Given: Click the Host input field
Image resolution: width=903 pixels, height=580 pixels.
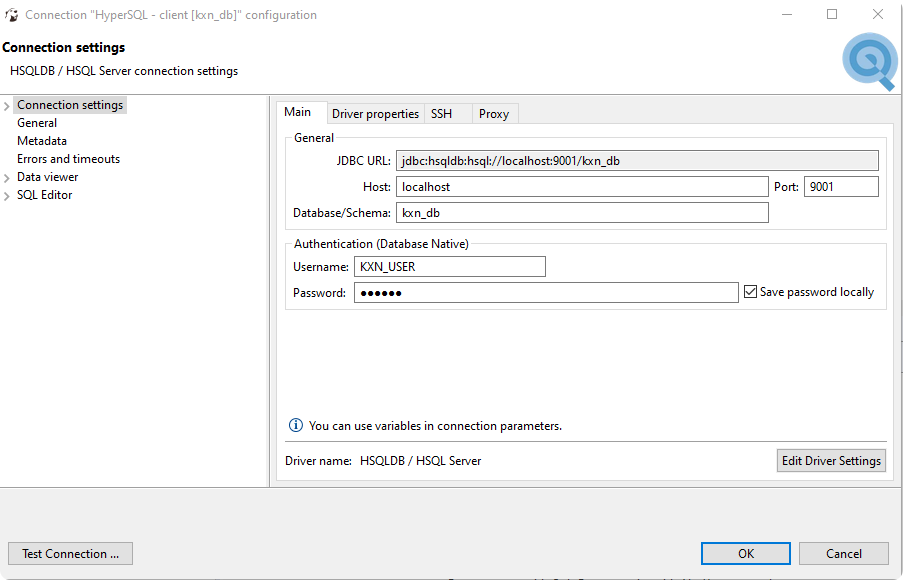Looking at the screenshot, I should point(582,187).
